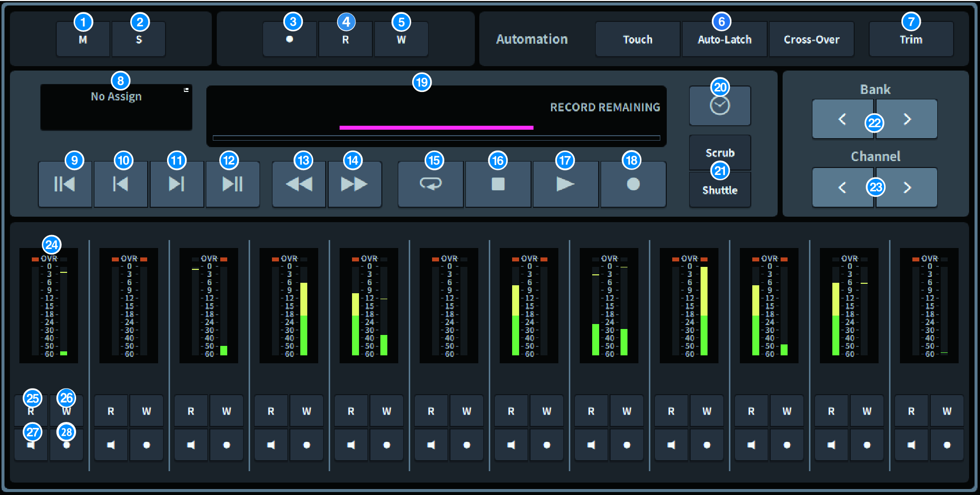
Task: Arm the second channel's record dot
Action: tap(146, 445)
